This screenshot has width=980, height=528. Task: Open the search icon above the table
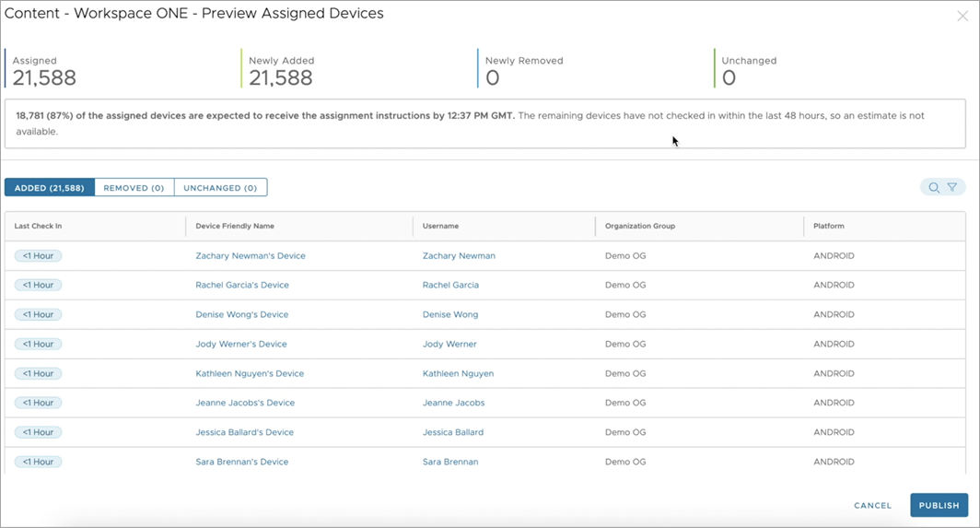934,188
